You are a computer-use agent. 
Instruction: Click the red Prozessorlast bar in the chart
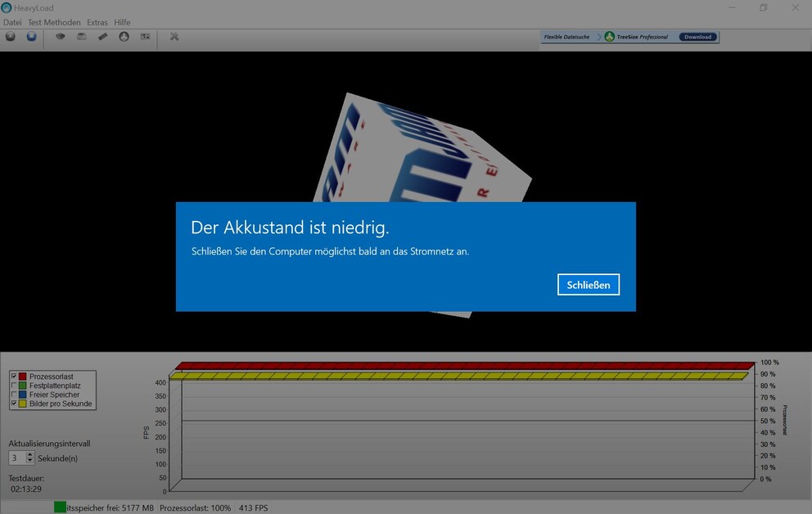coord(464,365)
